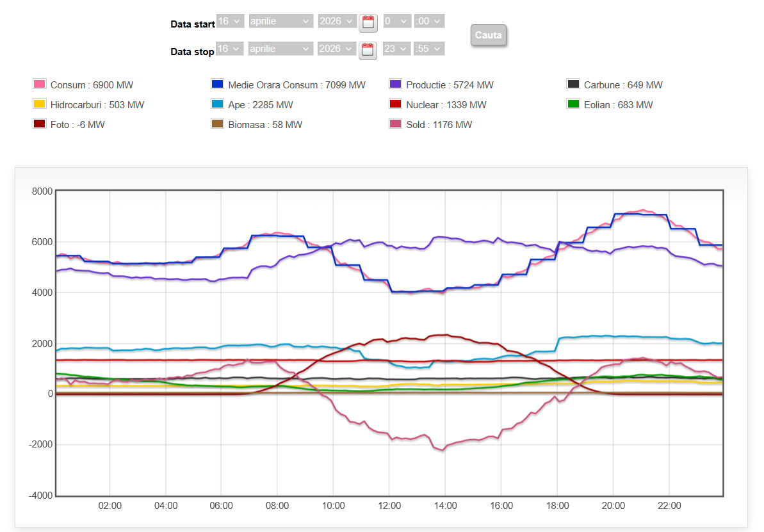Click the red Nuclear legend swatch
Image resolution: width=764 pixels, height=532 pixels.
pyautogui.click(x=395, y=104)
